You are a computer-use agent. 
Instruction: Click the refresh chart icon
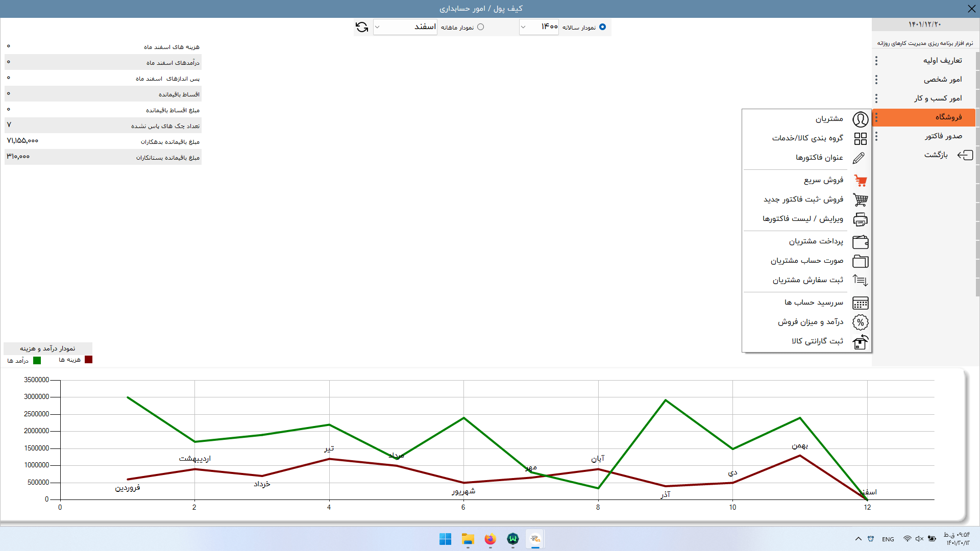point(362,27)
